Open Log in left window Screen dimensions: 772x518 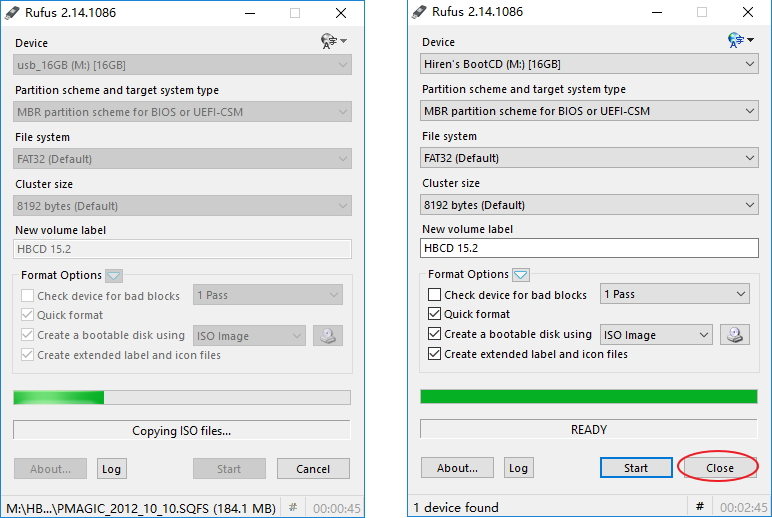tap(111, 469)
